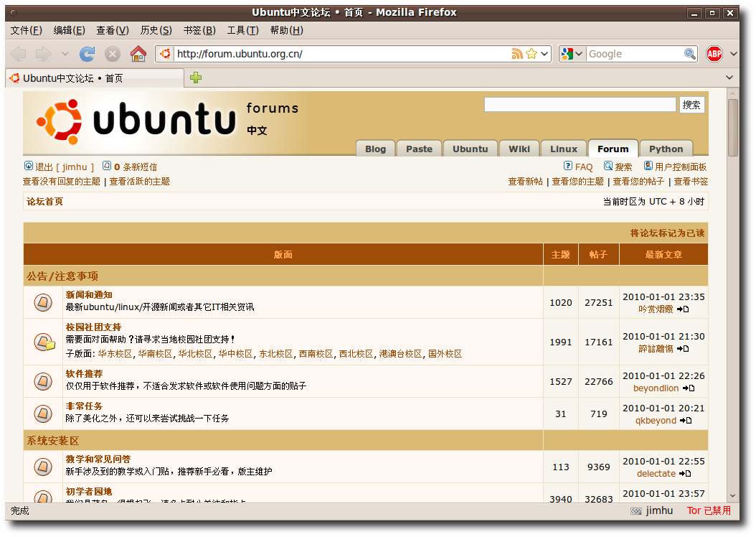The image size is (756, 537).
Task: Click 将论坛标记为已读 link
Action: 668,233
